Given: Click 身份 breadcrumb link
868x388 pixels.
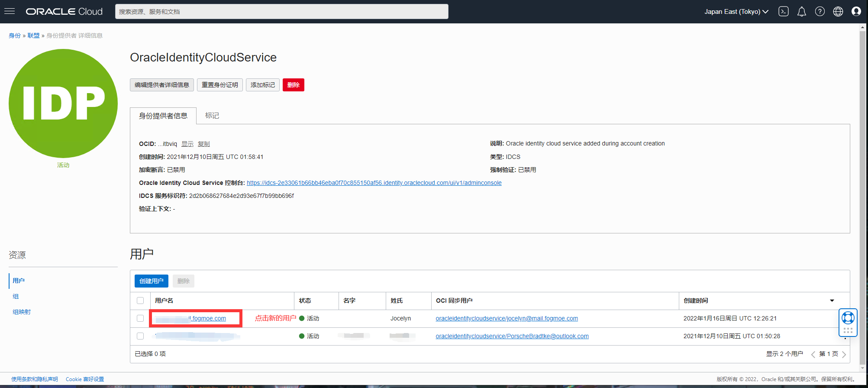Looking at the screenshot, I should [x=15, y=36].
